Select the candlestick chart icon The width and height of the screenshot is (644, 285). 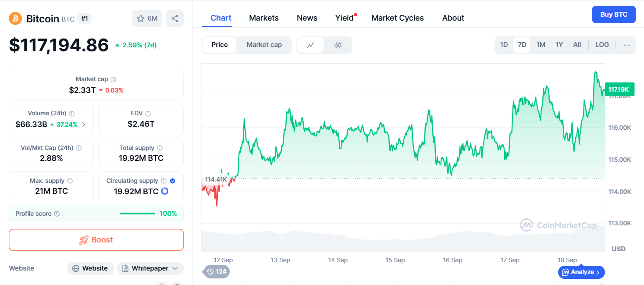point(338,45)
